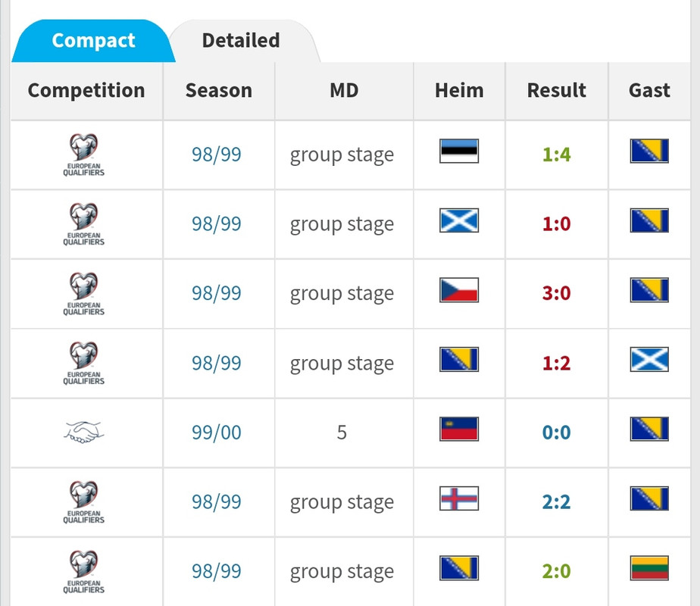
Task: Click the Competition column header
Action: 86,91
